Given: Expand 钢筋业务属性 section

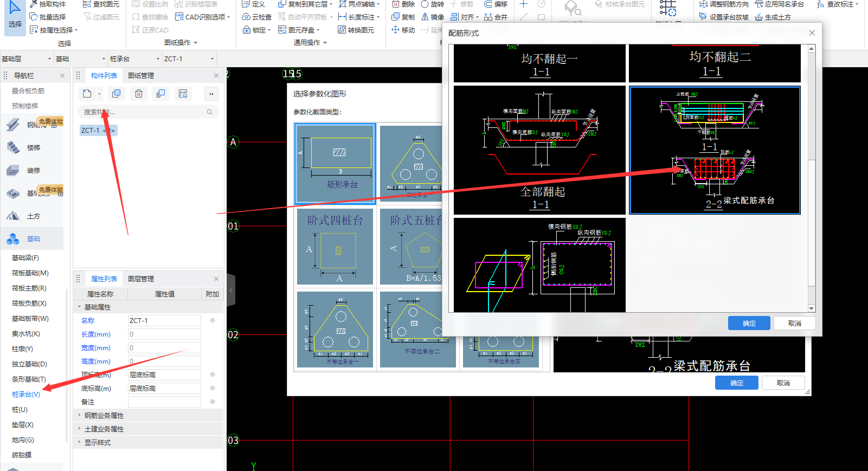Looking at the screenshot, I should pyautogui.click(x=80, y=415).
